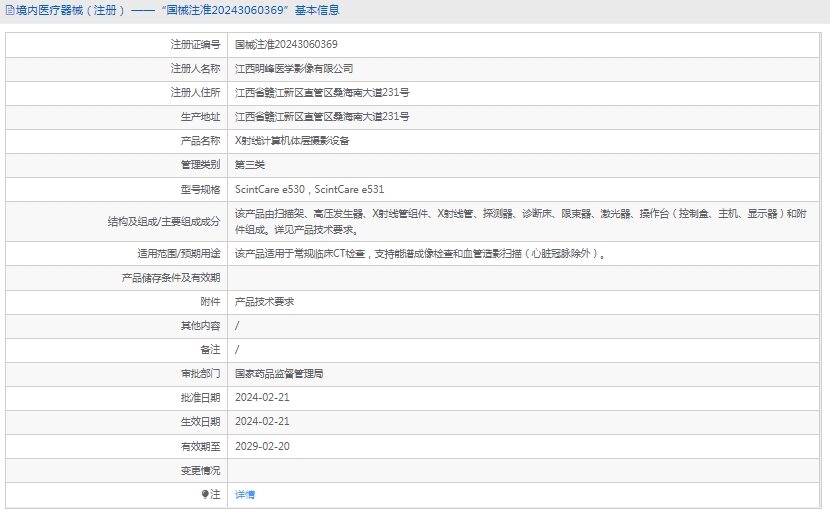Click the 结构及组成/主要组成成分 row label
The height and width of the screenshot is (513, 830).
tap(164, 222)
